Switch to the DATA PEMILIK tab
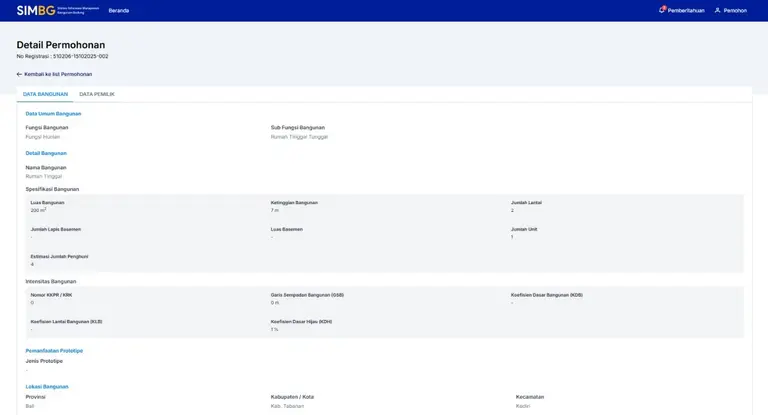Image resolution: width=768 pixels, height=415 pixels. pyautogui.click(x=97, y=94)
